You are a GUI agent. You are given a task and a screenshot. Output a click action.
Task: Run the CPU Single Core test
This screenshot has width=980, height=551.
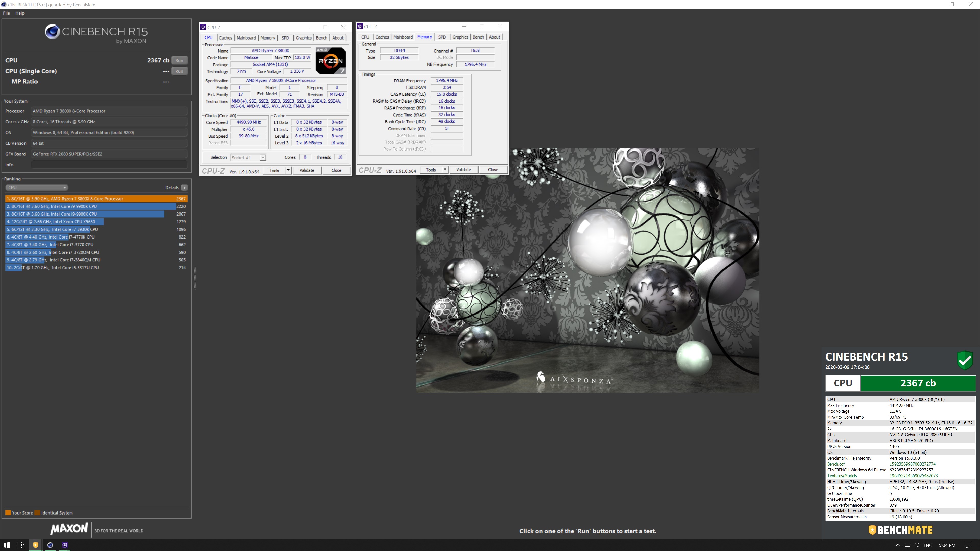(179, 71)
